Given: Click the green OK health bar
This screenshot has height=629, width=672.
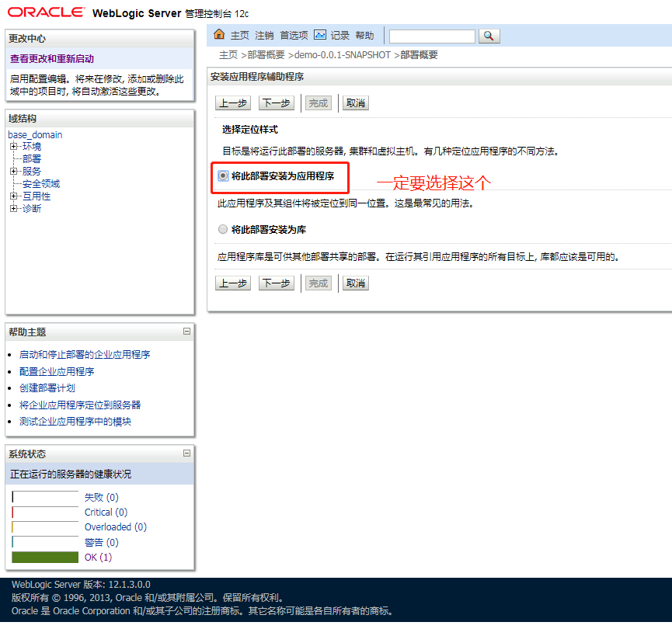Looking at the screenshot, I should click(x=45, y=558).
